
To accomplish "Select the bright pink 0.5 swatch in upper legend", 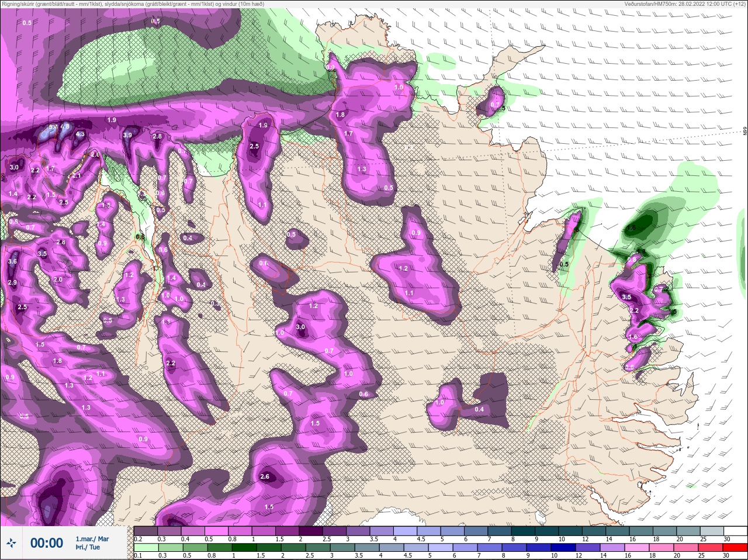I will [x=217, y=530].
